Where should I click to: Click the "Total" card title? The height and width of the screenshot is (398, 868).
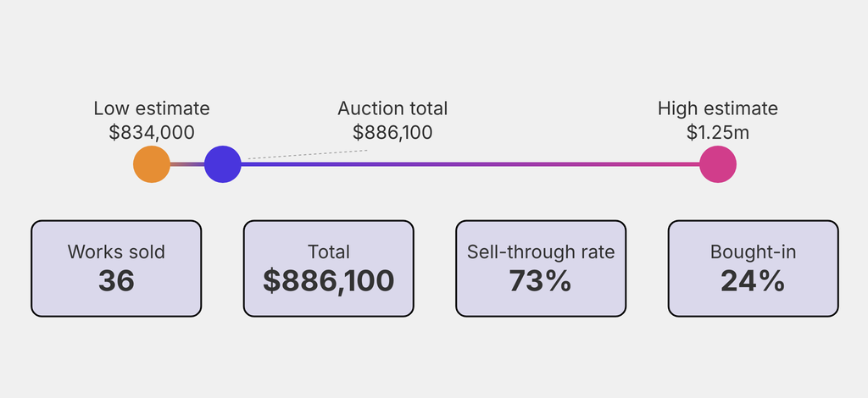tap(329, 252)
